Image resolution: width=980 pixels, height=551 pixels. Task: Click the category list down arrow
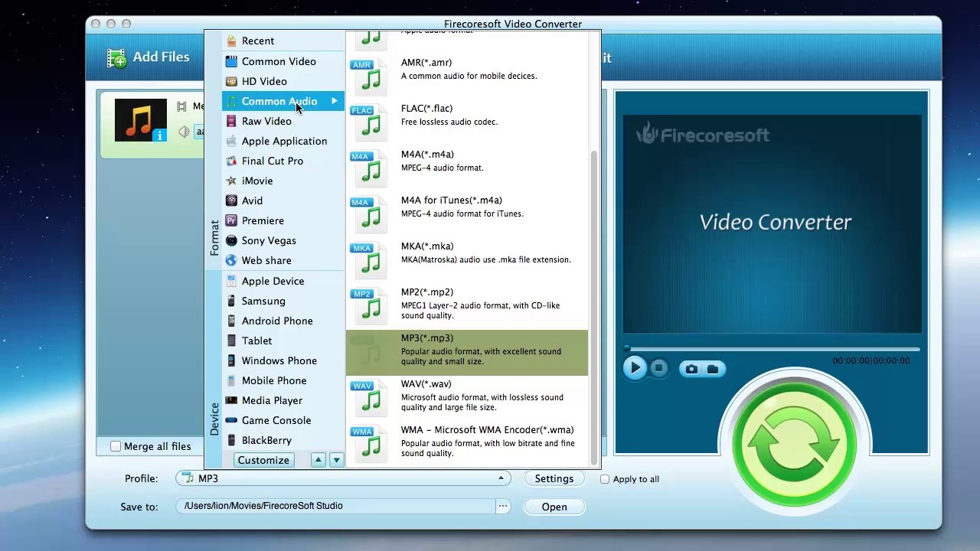(336, 460)
